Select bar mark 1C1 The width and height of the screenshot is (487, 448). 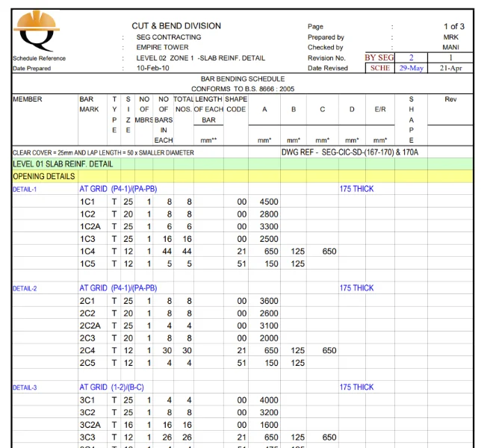point(87,202)
